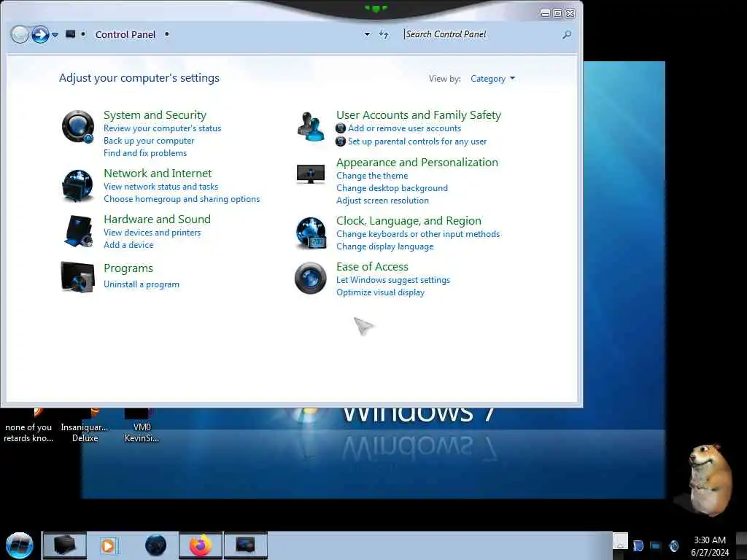Go back with the greyed back button

tap(20, 34)
